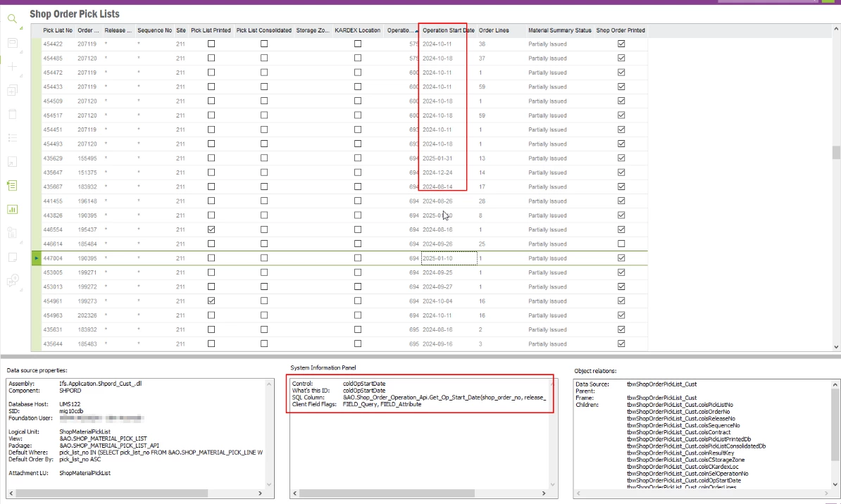Click the Material Summary Status column header
This screenshot has width=841, height=504.
pos(559,30)
